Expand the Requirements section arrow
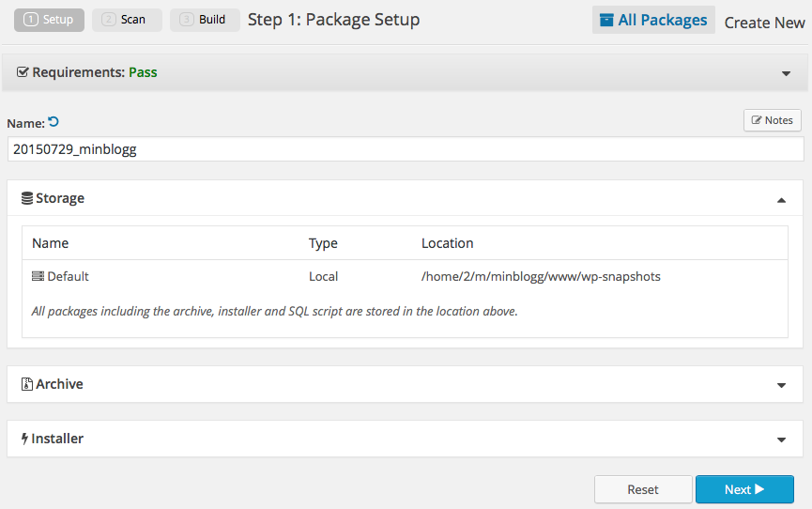 (x=786, y=73)
